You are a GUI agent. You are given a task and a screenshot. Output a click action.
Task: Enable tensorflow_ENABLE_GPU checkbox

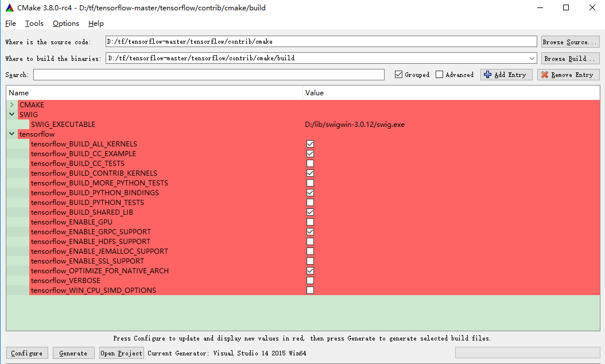coord(310,222)
